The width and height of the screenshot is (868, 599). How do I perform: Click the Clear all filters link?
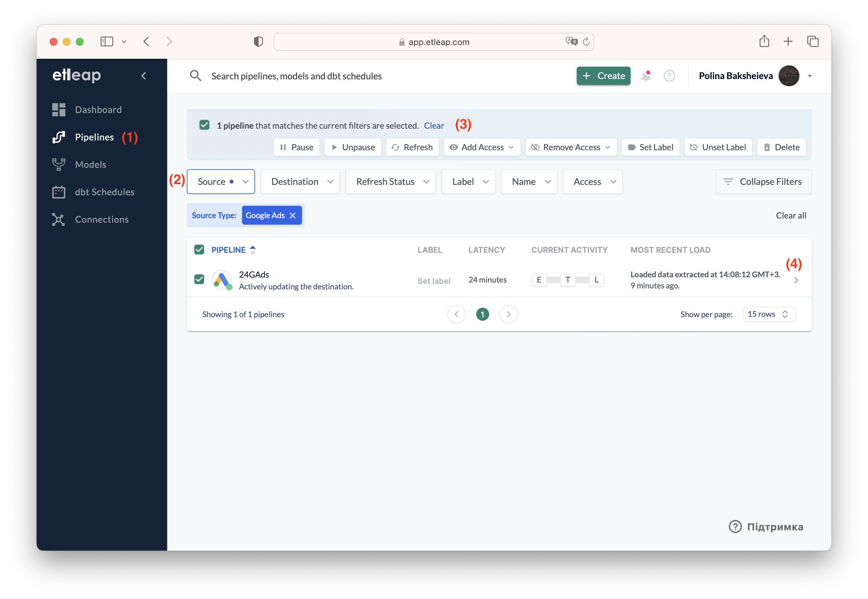[791, 216]
